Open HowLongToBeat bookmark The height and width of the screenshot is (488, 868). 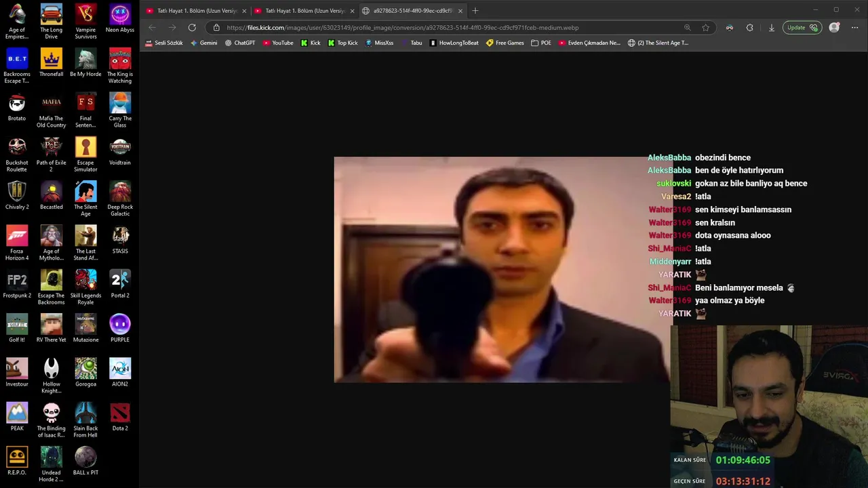tap(454, 43)
